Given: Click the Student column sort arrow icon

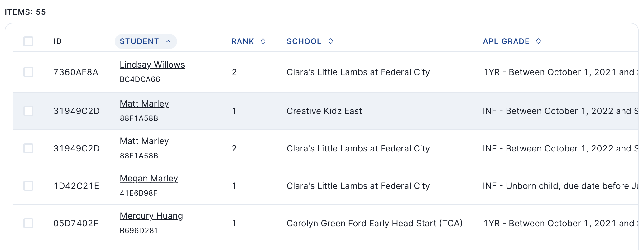Looking at the screenshot, I should 168,41.
